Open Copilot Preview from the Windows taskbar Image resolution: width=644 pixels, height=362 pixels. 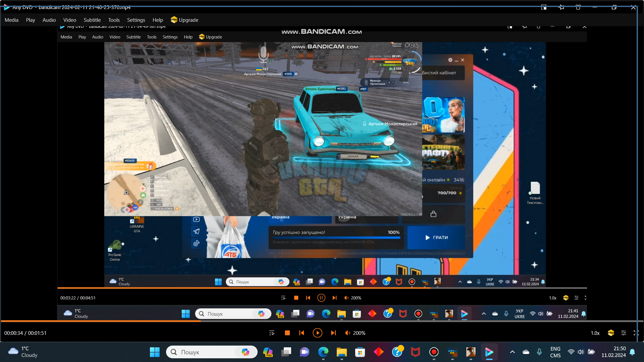point(268,352)
